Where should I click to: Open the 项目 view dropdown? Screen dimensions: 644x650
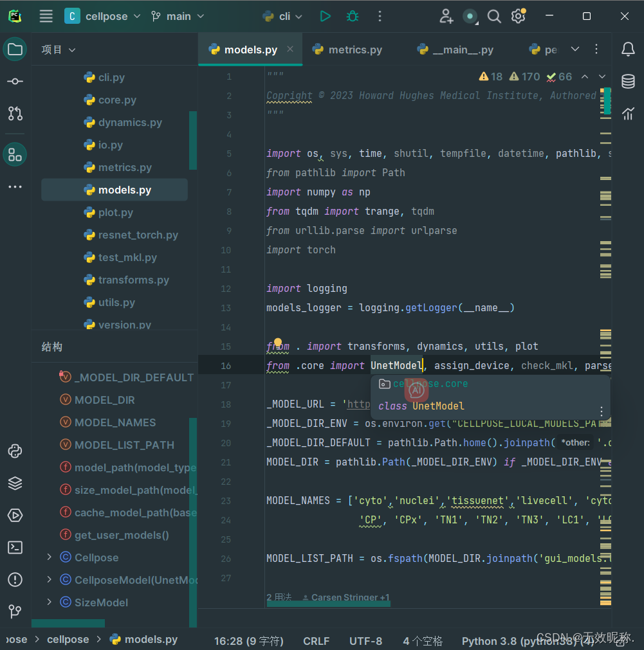point(59,50)
